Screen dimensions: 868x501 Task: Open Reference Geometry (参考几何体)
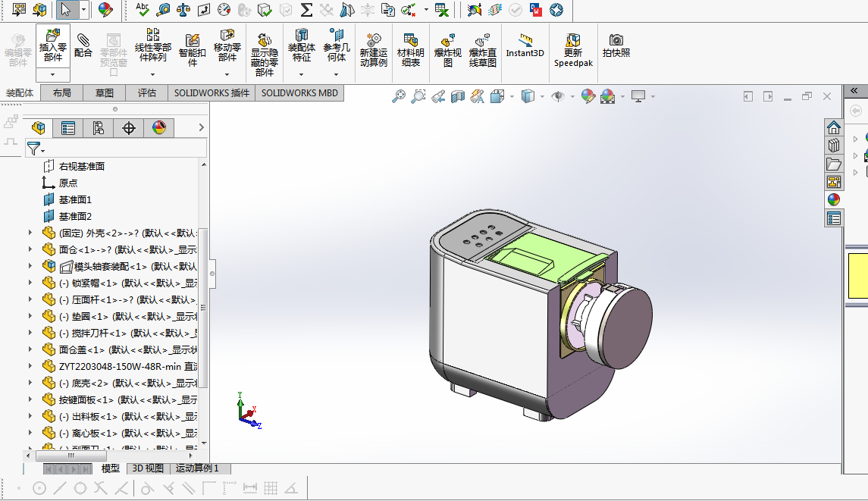(336, 45)
